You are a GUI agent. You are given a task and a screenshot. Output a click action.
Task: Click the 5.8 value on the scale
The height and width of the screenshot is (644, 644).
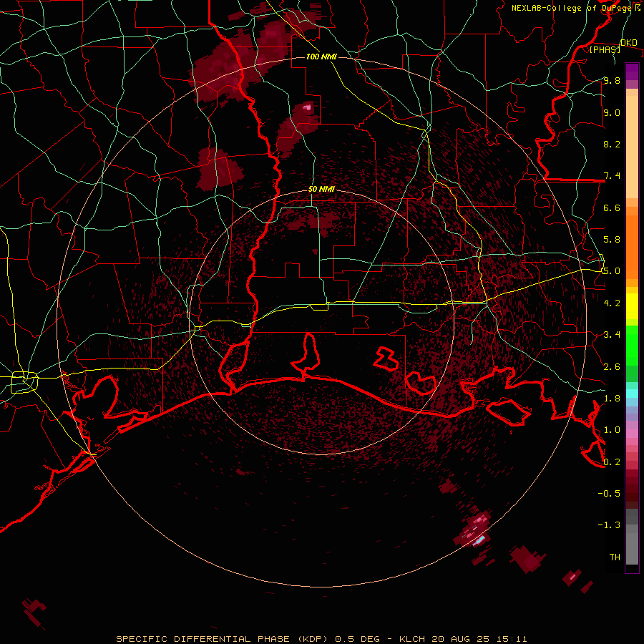(x=612, y=240)
